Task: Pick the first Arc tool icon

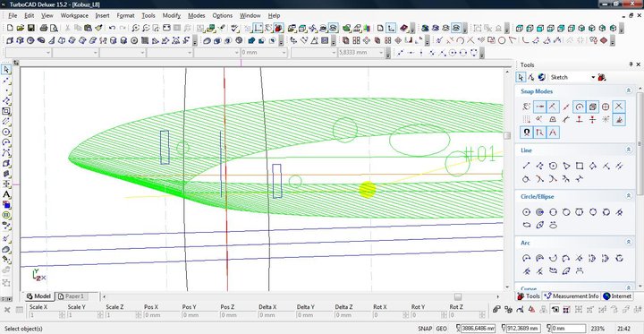Action: click(526, 258)
